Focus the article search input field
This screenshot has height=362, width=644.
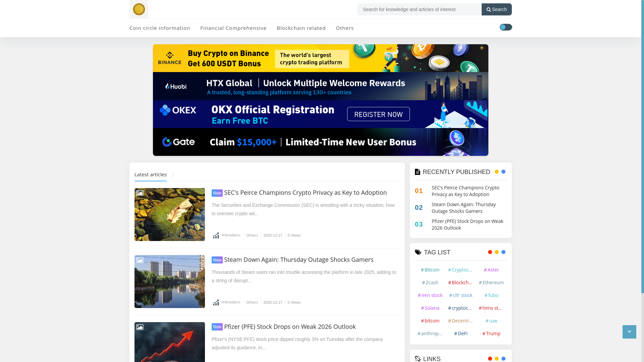(x=419, y=9)
